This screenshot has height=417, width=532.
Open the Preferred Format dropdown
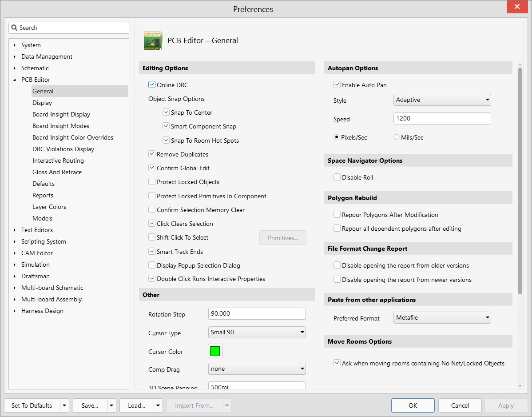(442, 317)
